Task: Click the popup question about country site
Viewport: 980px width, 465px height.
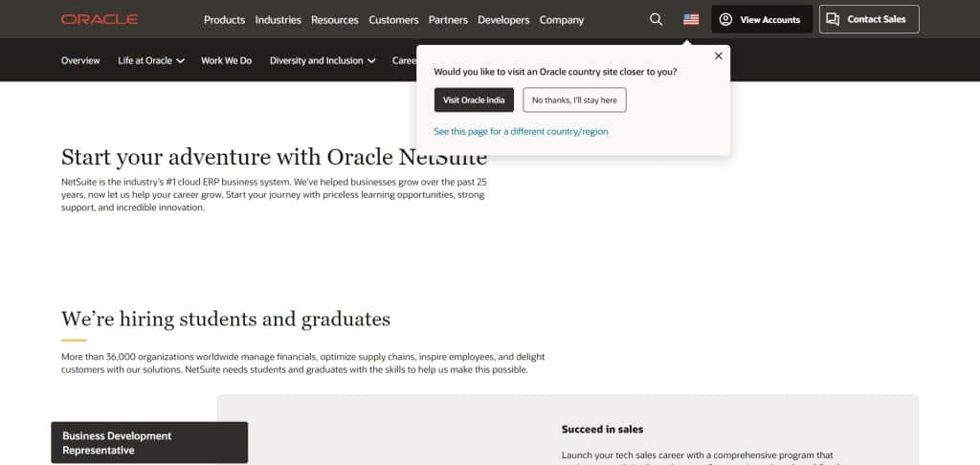Action: [556, 72]
